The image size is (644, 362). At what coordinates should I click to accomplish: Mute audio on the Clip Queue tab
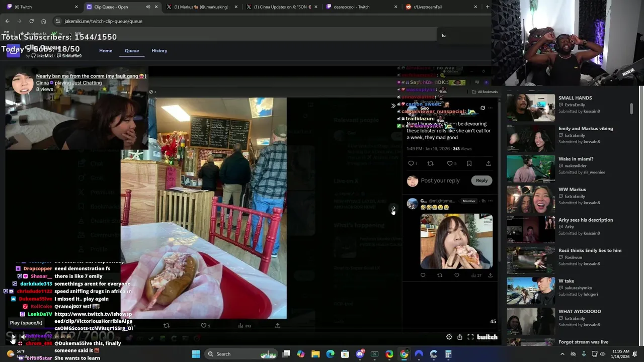[148, 7]
